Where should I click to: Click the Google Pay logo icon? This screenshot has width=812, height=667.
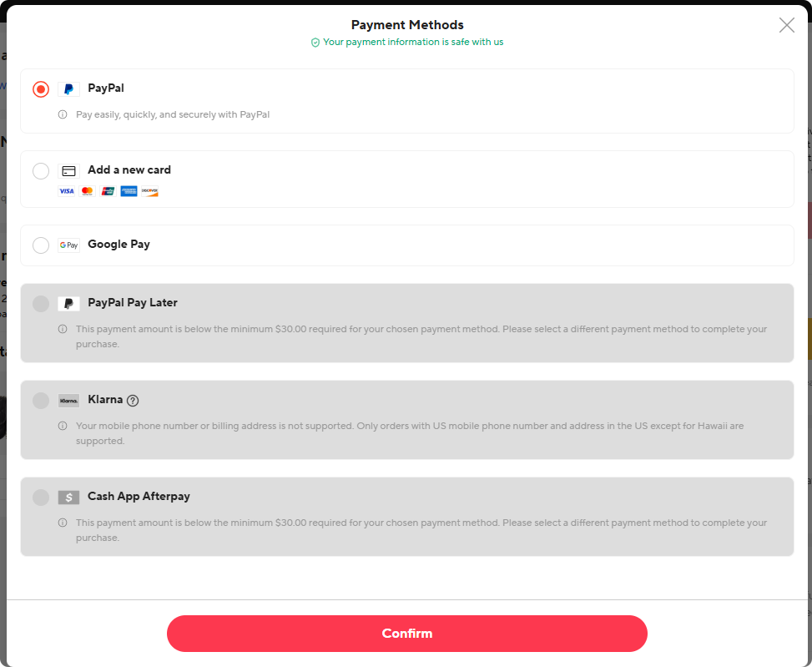tap(68, 245)
